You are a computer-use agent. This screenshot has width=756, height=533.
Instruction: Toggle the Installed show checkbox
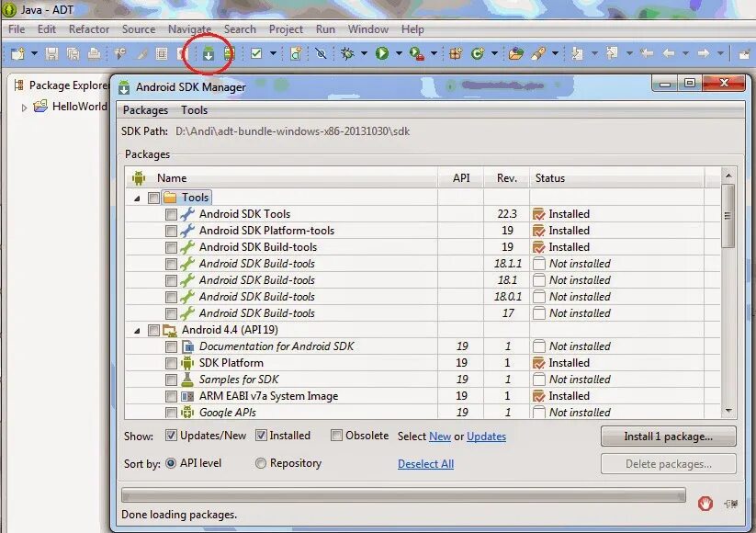click(x=261, y=436)
